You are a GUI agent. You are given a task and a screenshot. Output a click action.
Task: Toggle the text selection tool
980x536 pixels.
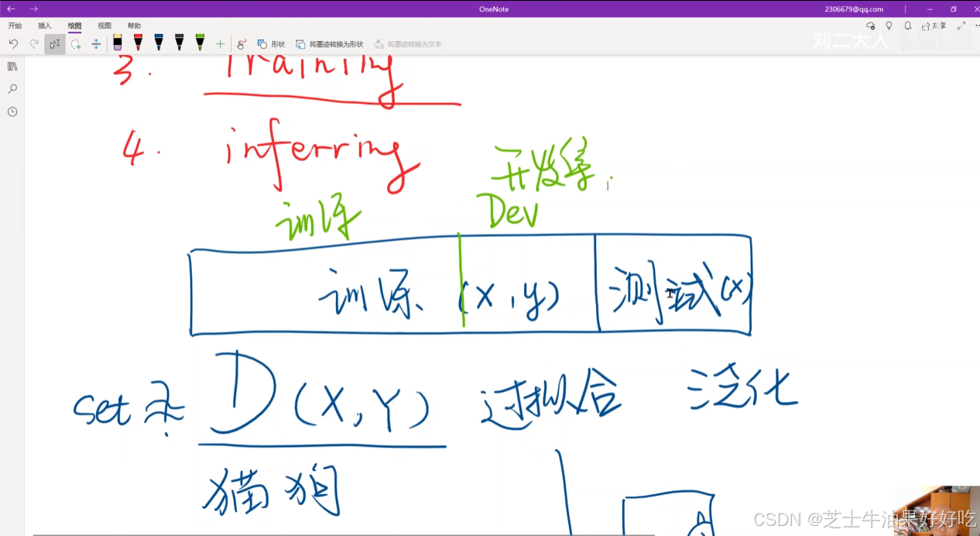pos(56,43)
